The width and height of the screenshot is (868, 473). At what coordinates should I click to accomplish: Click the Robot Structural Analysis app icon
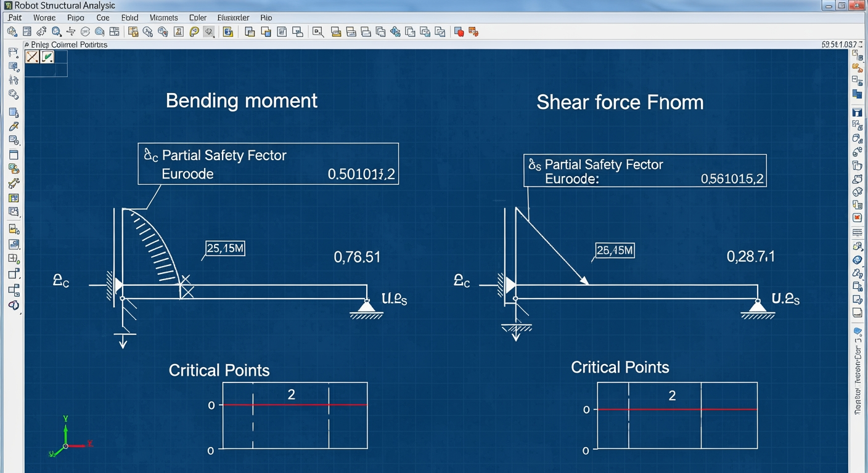point(7,5)
